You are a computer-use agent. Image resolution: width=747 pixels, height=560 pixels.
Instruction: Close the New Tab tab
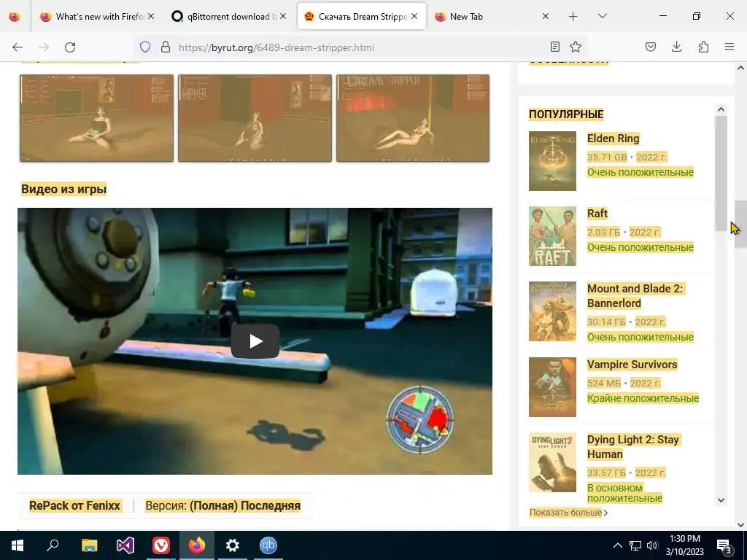pos(546,16)
